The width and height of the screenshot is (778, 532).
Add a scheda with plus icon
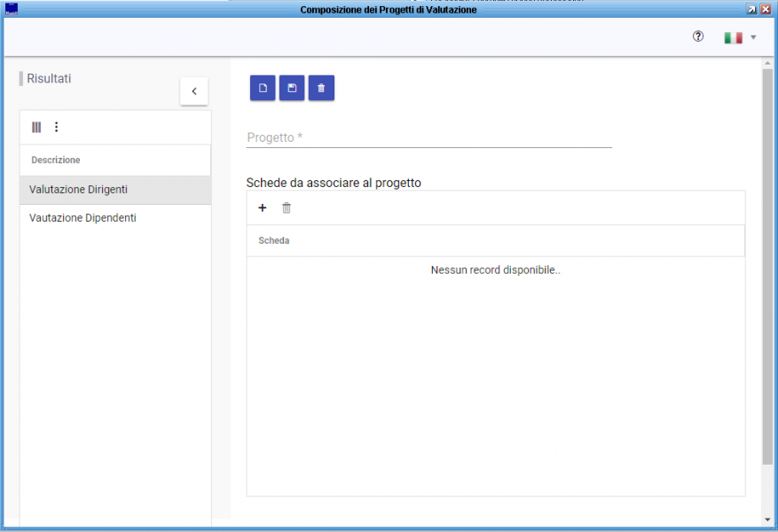pos(263,207)
